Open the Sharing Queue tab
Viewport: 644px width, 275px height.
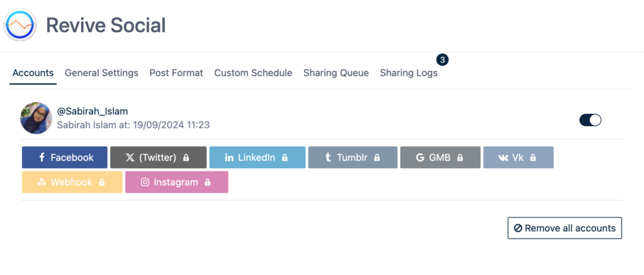[x=336, y=73]
